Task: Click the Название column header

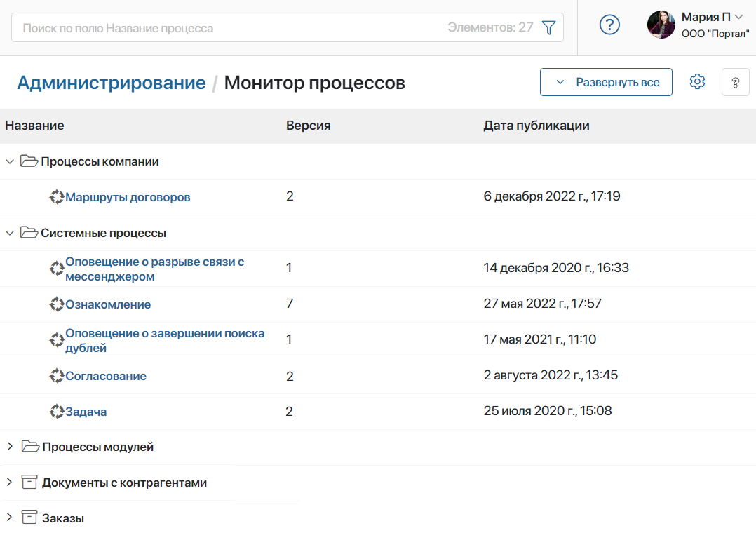Action: pyautogui.click(x=35, y=126)
